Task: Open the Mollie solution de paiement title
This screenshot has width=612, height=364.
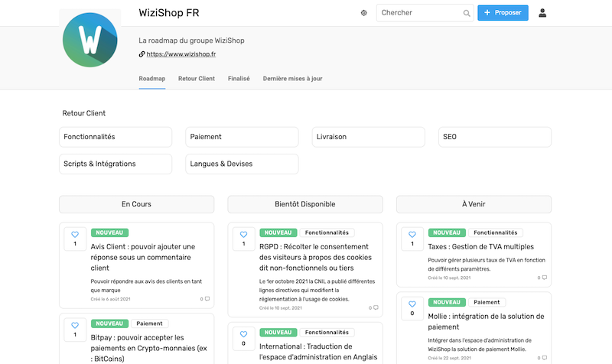Action: [x=486, y=322]
